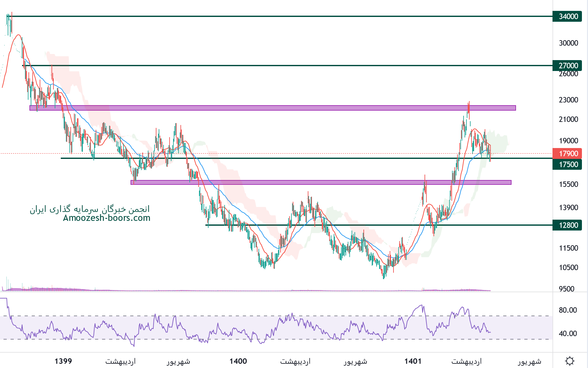Viewport: 588px width, 368px height.
Task: Select the 17500 support level label
Action: 568,164
